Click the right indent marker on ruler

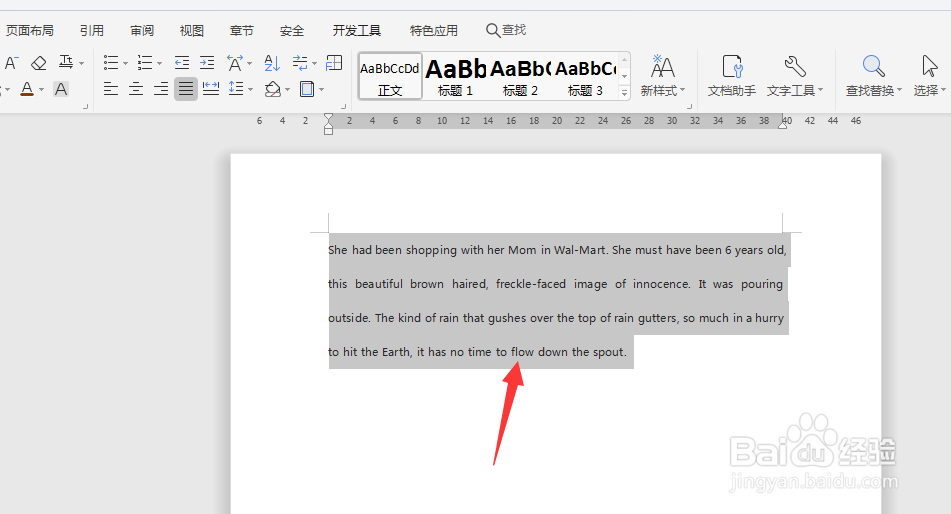click(783, 124)
